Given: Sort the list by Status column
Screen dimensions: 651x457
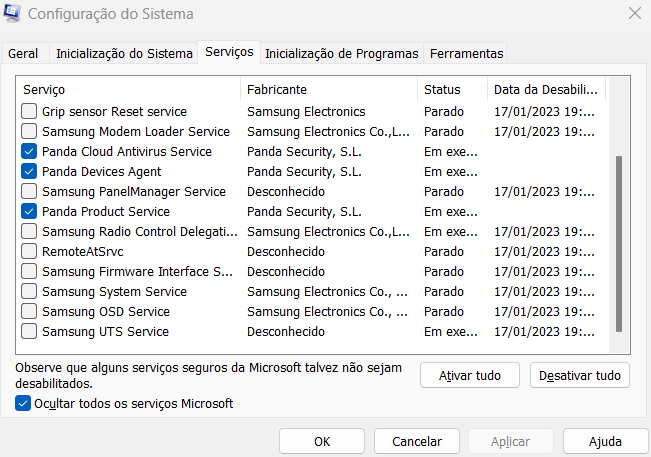Looking at the screenshot, I should pyautogui.click(x=450, y=90).
